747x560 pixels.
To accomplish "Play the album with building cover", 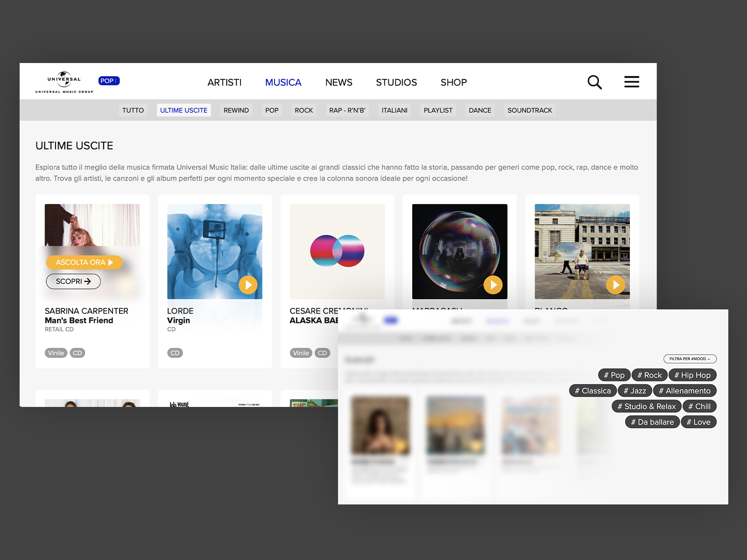I will [x=615, y=285].
